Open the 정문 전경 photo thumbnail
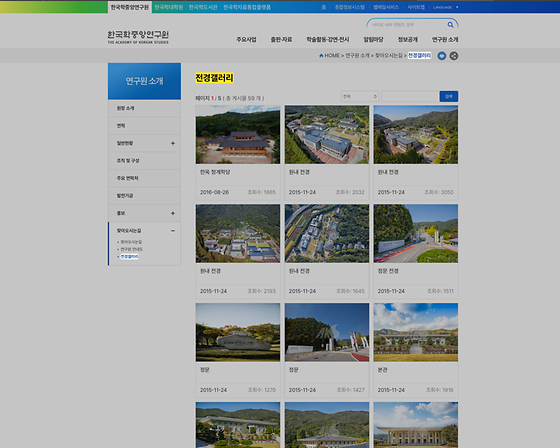The height and width of the screenshot is (448, 560). [x=416, y=234]
